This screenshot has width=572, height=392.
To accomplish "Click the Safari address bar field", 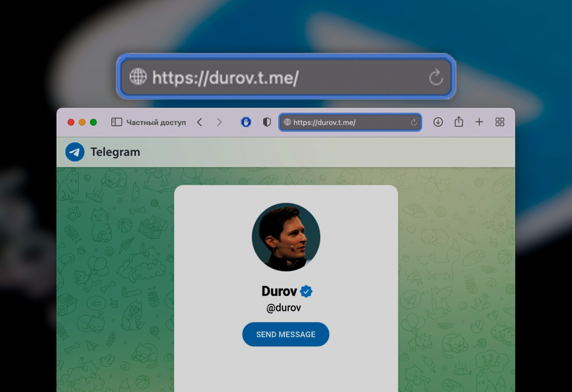I will pyautogui.click(x=350, y=122).
